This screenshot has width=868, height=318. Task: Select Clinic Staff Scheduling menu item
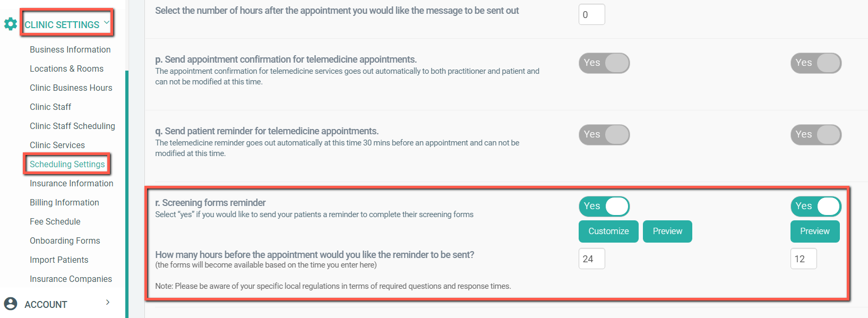(72, 126)
